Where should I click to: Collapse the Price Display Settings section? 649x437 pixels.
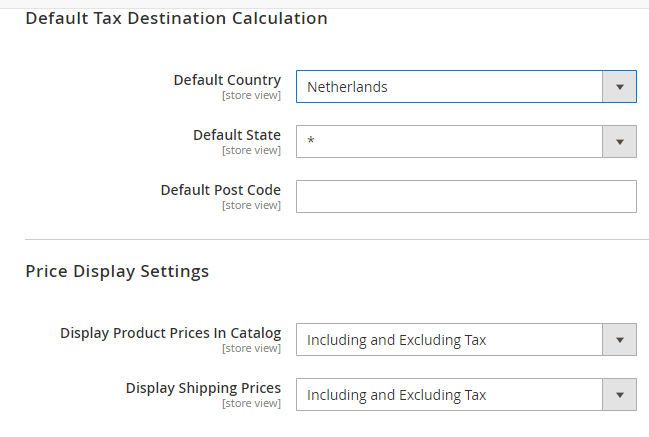[117, 271]
